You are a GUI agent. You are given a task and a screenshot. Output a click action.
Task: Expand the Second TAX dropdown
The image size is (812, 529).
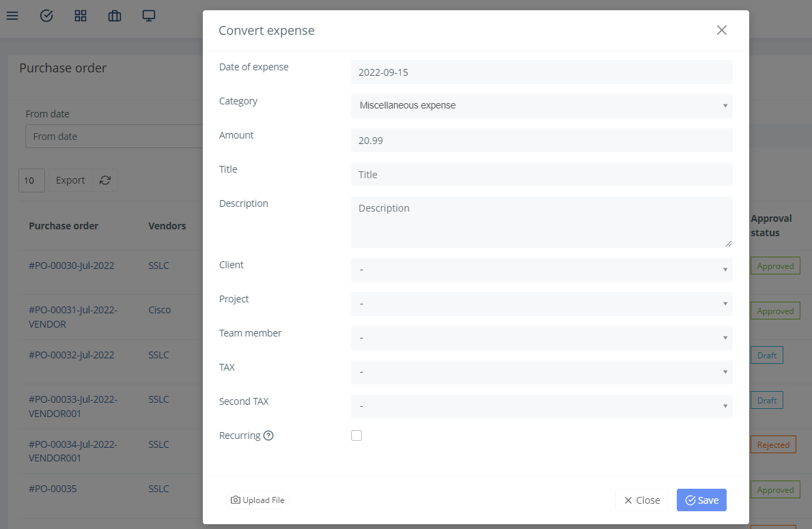(x=542, y=406)
